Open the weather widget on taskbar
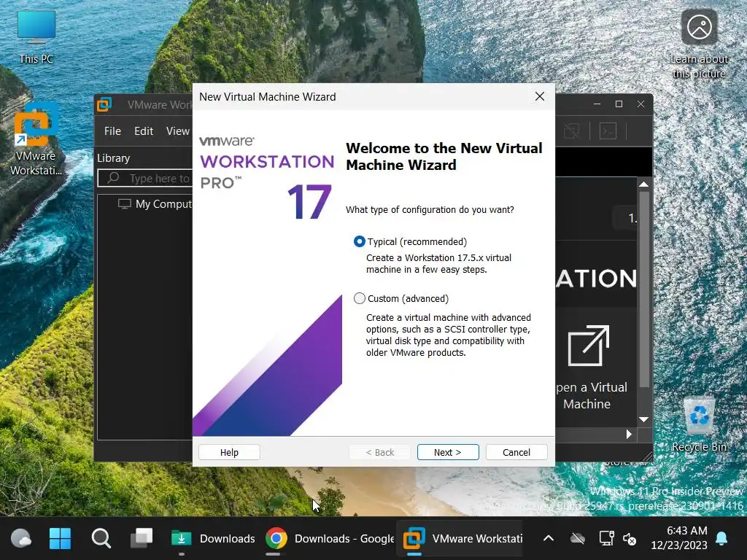Screen dimensions: 747x560 point(20,539)
